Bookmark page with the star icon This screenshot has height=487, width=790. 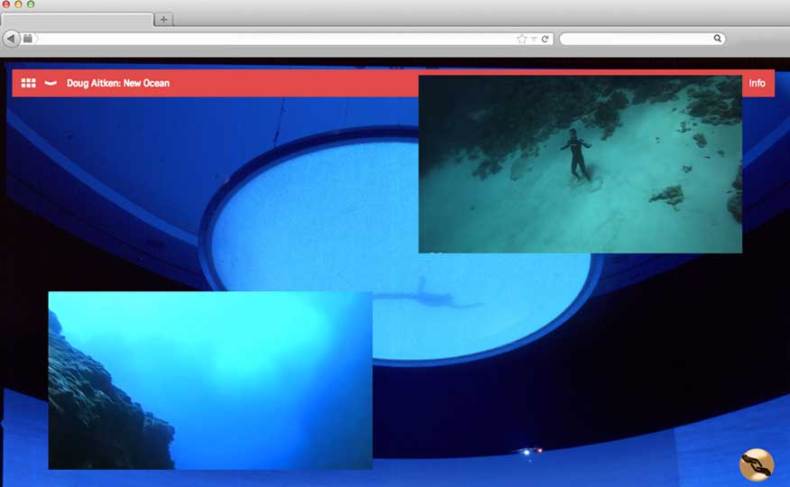pyautogui.click(x=522, y=39)
